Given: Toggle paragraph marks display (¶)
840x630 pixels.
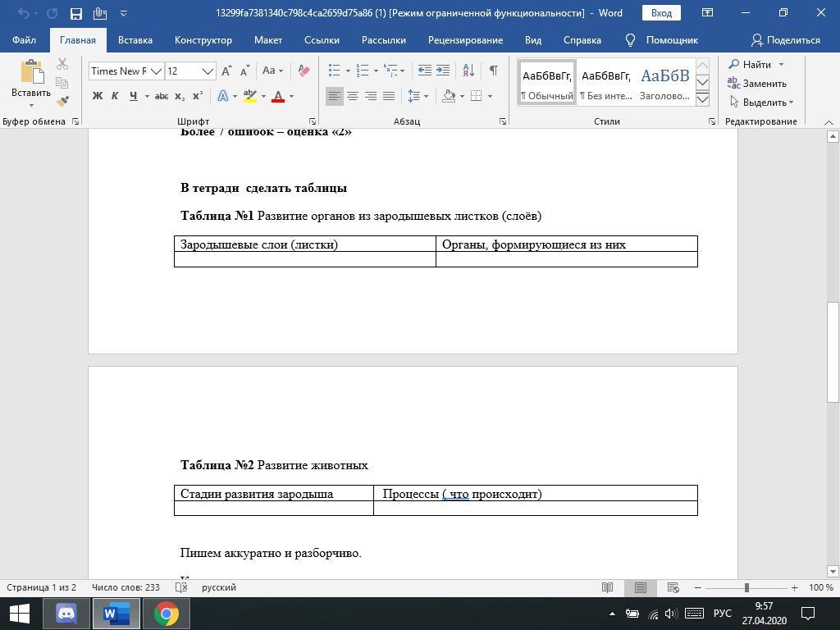Looking at the screenshot, I should click(493, 71).
